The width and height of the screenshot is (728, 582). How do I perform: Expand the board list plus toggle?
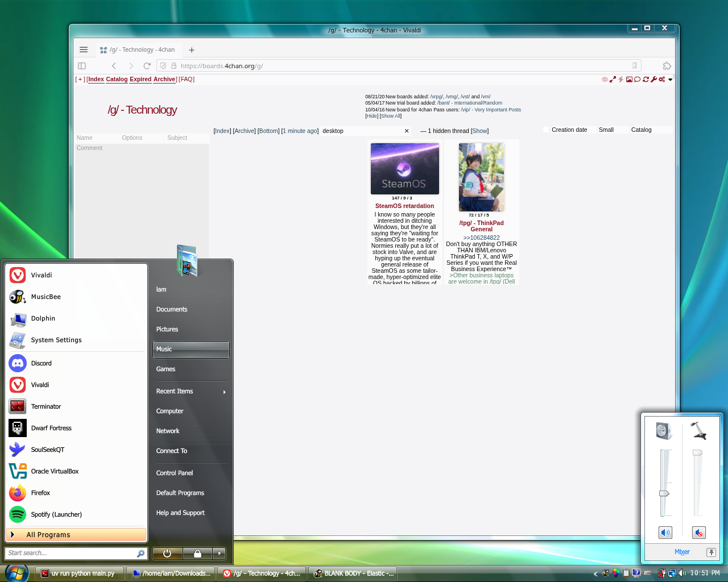(x=80, y=80)
